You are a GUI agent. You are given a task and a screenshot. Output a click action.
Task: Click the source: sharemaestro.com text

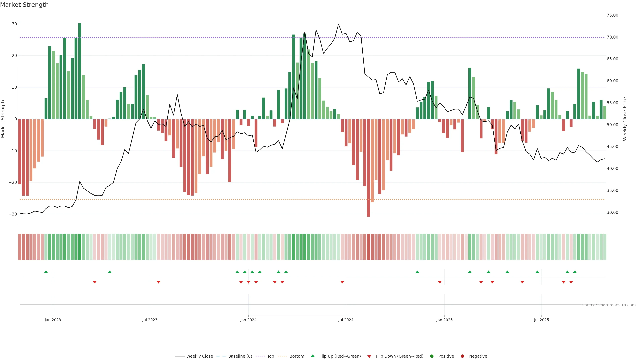point(609,305)
